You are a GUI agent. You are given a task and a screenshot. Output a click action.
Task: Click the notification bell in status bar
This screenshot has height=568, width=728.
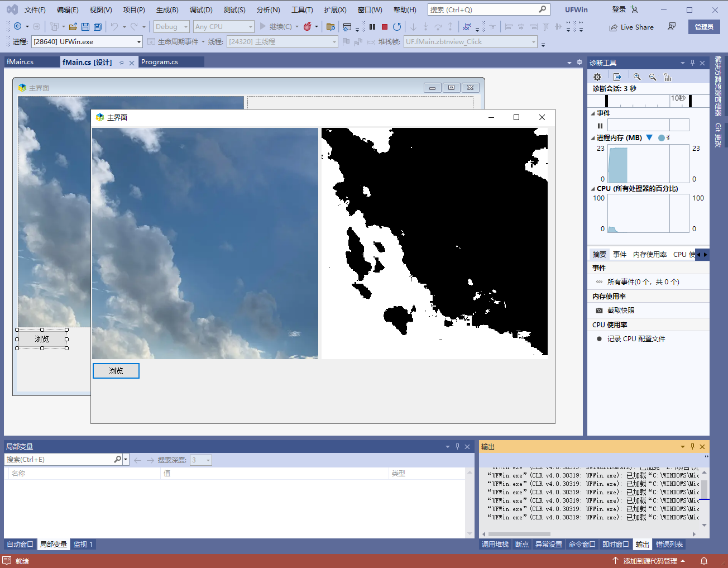coord(704,561)
